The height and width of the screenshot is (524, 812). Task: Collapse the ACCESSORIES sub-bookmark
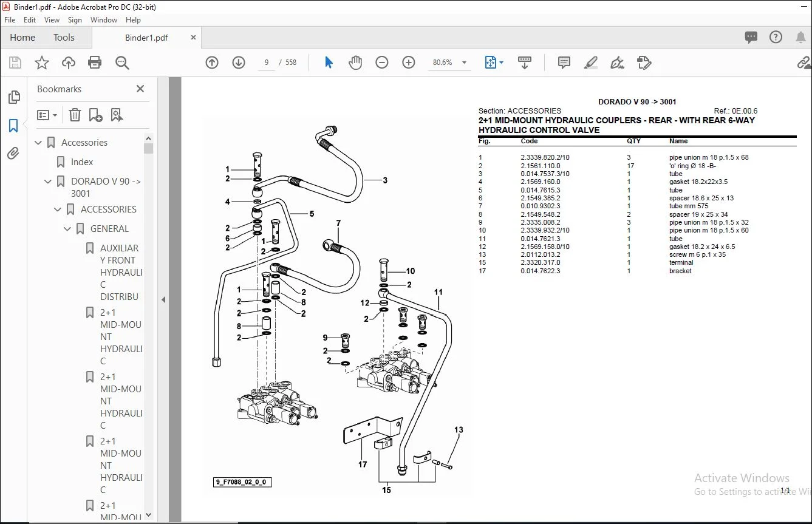58,209
